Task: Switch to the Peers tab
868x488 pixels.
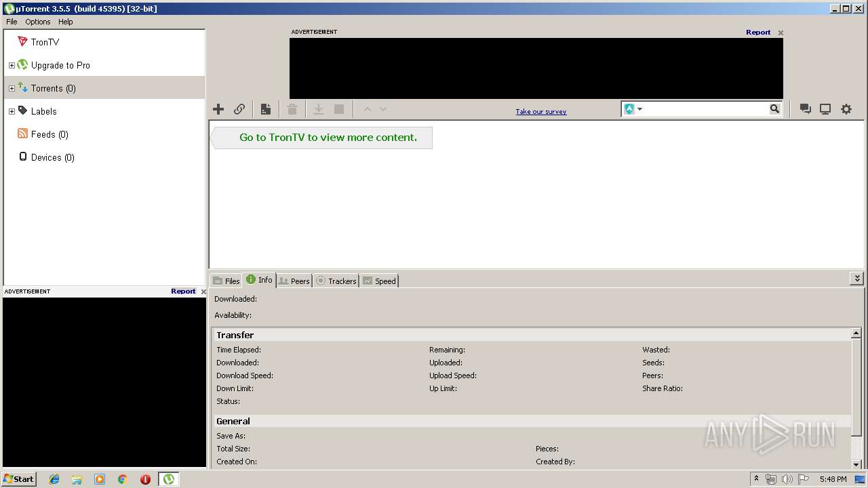Action: tap(294, 281)
